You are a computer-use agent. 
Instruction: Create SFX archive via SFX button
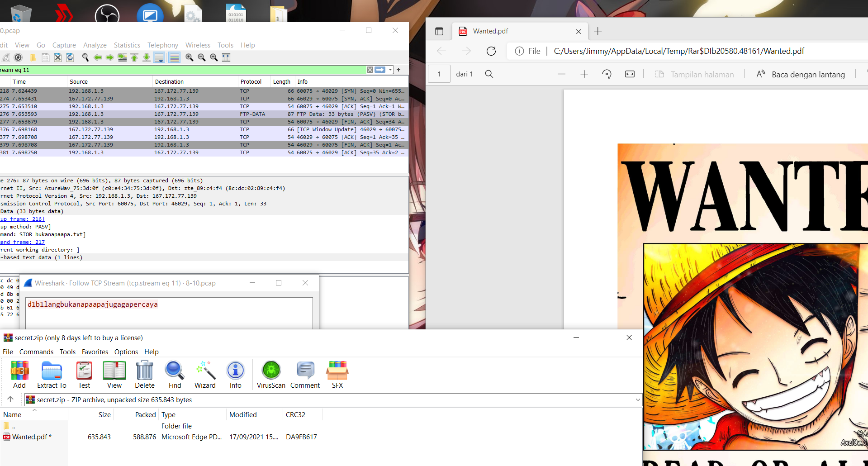pos(337,375)
